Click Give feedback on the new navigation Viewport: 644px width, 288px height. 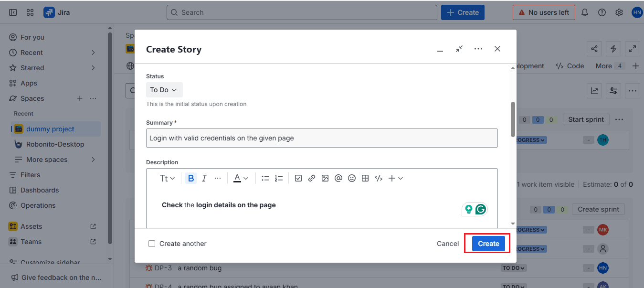[x=56, y=277]
